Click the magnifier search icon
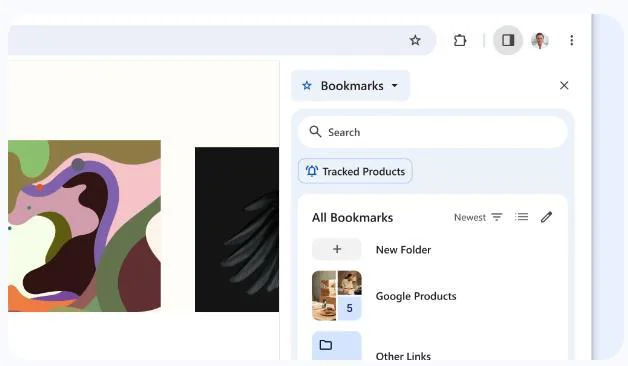628x366 pixels. coord(315,132)
